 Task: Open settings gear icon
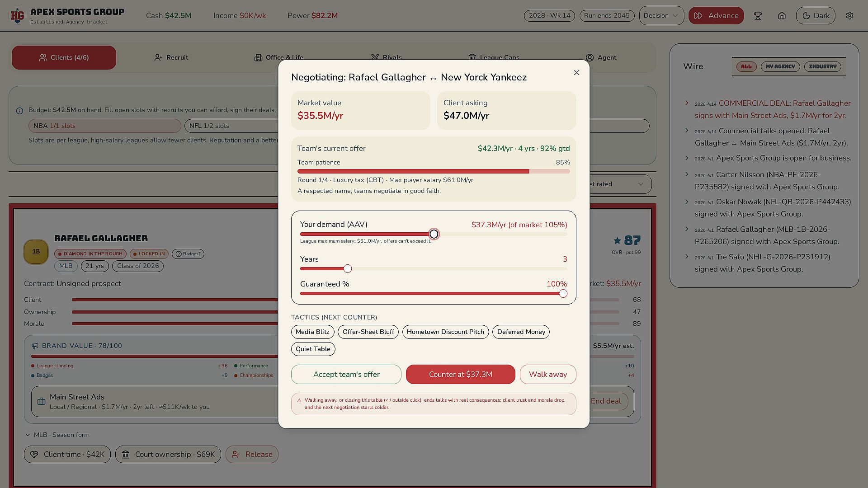coord(849,16)
